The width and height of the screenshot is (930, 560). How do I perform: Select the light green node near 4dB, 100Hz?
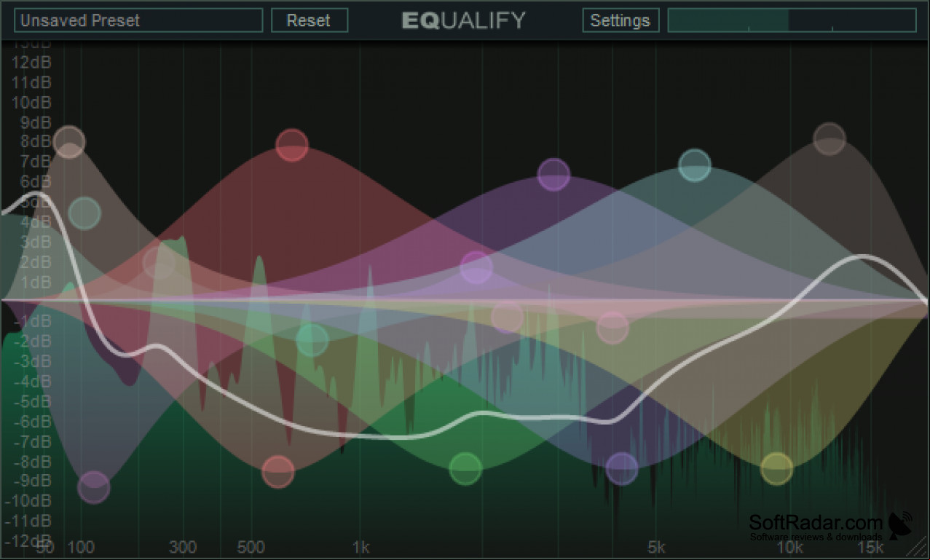click(x=84, y=213)
